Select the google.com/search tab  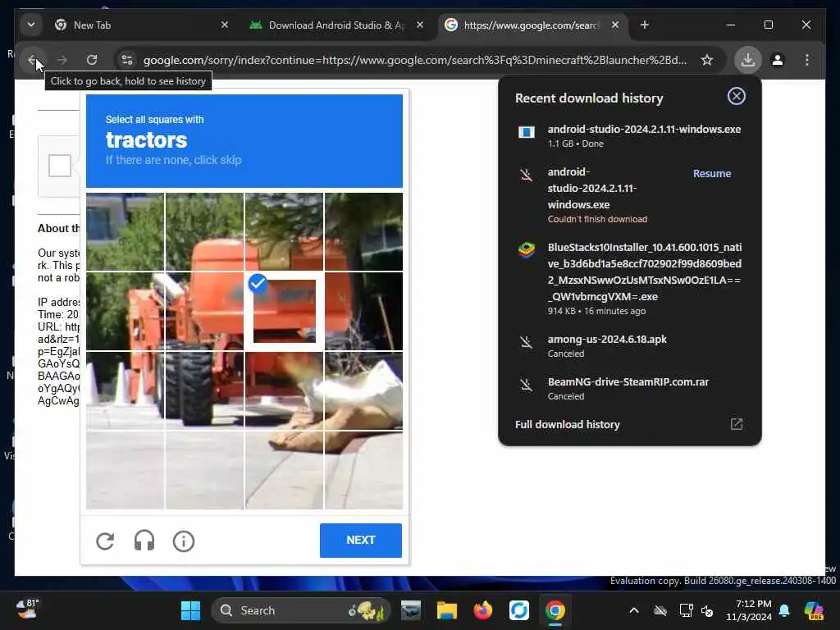pyautogui.click(x=533, y=25)
